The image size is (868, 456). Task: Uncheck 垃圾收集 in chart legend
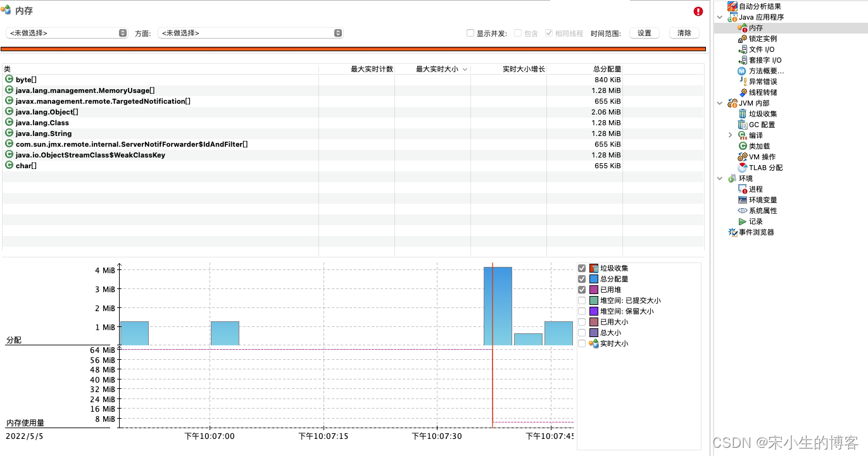click(x=582, y=268)
